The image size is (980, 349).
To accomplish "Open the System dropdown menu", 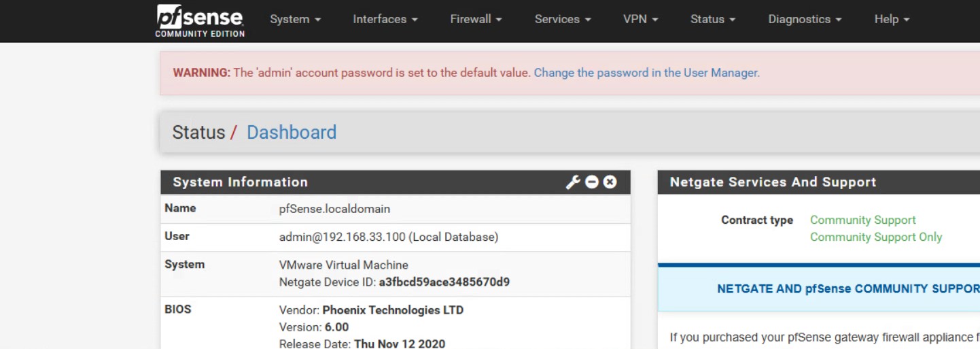I will 295,19.
